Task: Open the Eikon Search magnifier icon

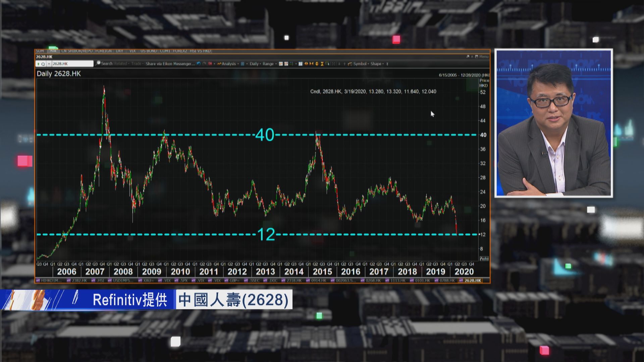Action: 97,63
